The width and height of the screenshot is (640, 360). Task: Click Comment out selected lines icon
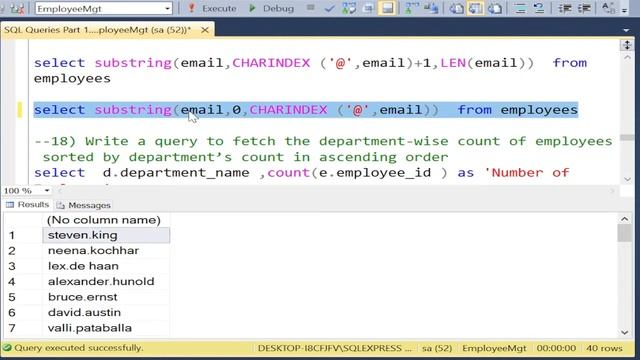pos(520,8)
